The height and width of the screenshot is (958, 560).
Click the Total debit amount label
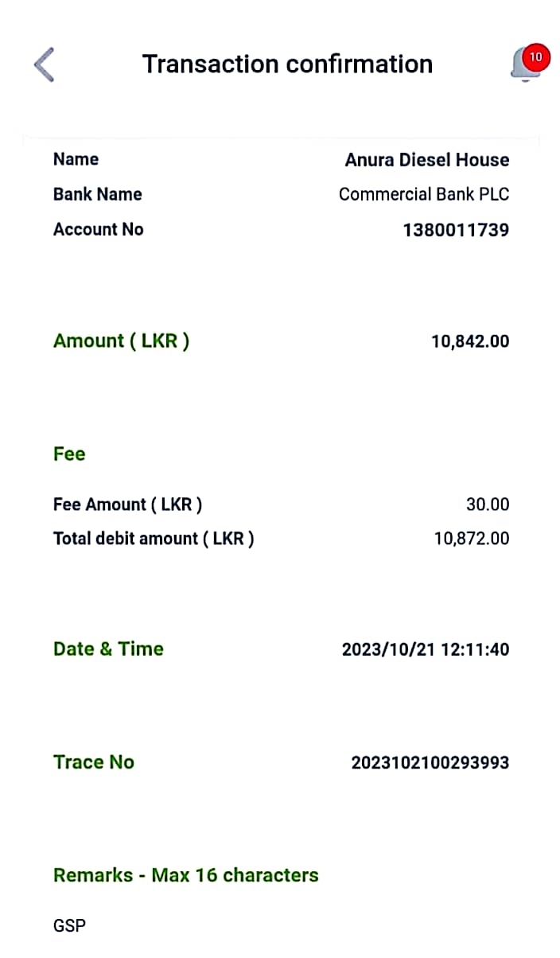(x=154, y=539)
